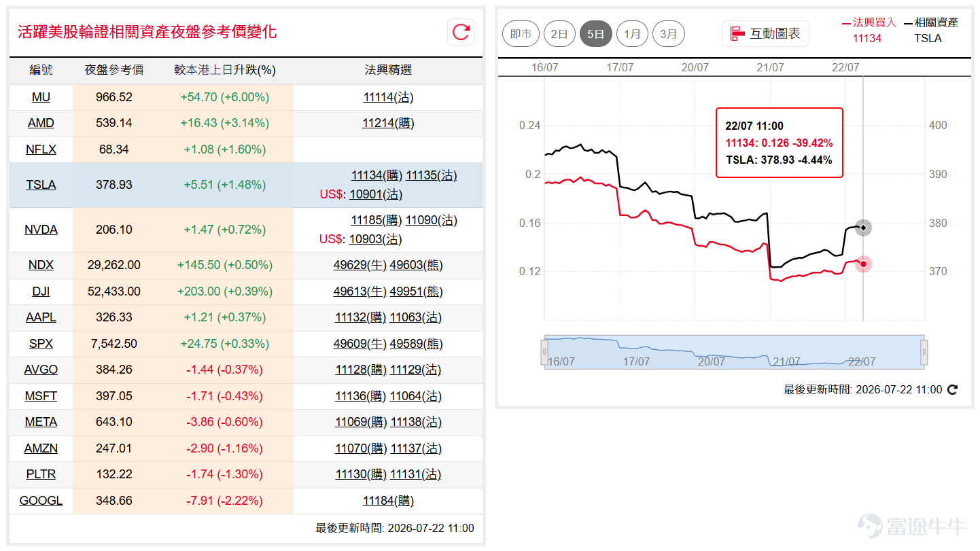The image size is (980, 551).
Task: Grab the left handle of chart range slider
Action: click(544, 352)
